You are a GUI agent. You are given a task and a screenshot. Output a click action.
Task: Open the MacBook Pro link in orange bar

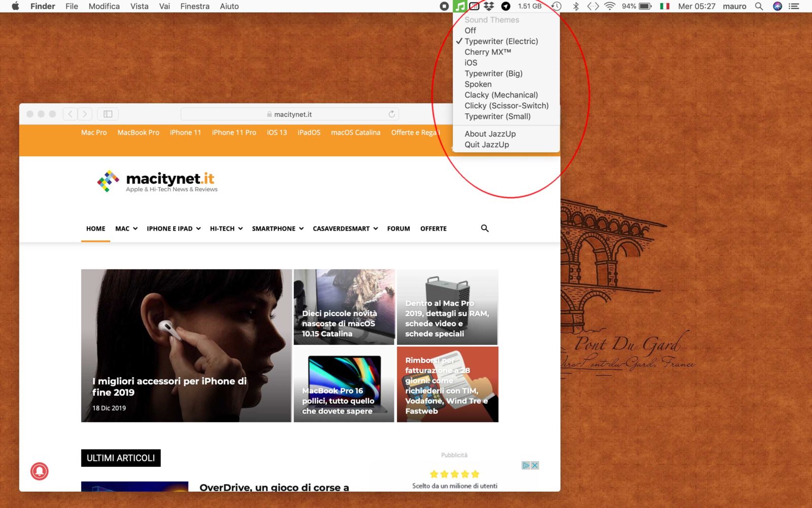pos(138,132)
